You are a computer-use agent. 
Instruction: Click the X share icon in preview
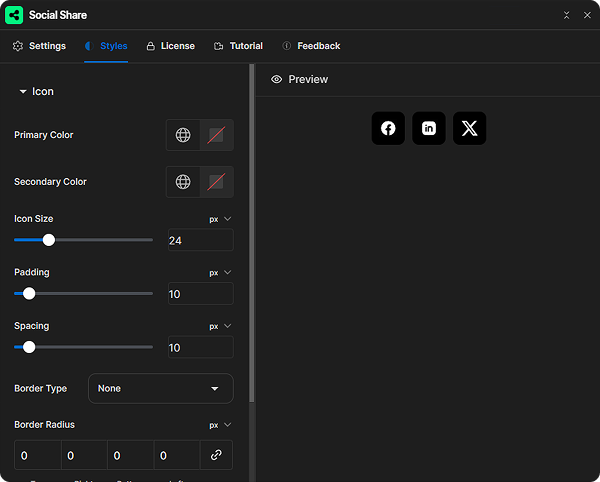[470, 128]
